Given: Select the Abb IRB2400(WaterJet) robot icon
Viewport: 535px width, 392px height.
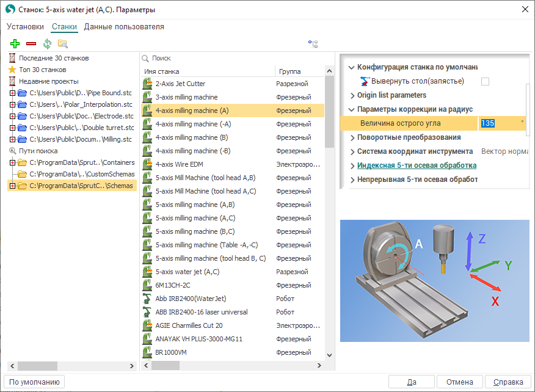Looking at the screenshot, I should [x=147, y=299].
